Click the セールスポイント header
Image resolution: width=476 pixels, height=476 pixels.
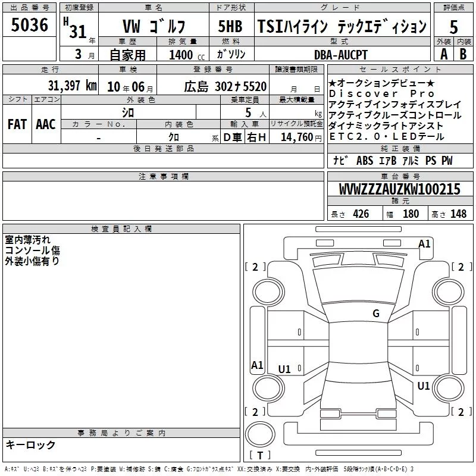tap(400, 69)
